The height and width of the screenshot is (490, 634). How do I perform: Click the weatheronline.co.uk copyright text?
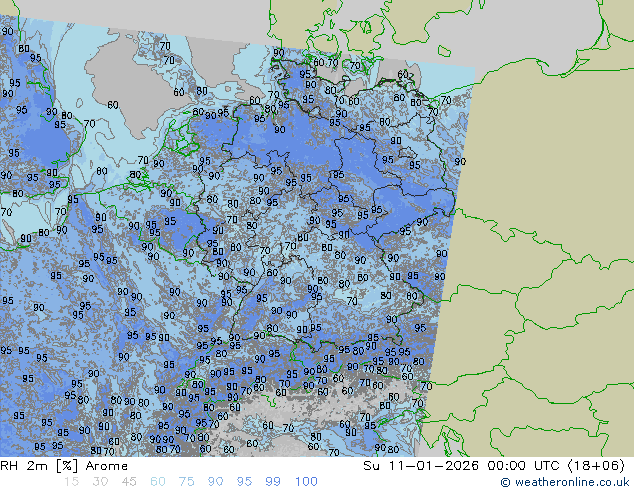click(x=567, y=482)
